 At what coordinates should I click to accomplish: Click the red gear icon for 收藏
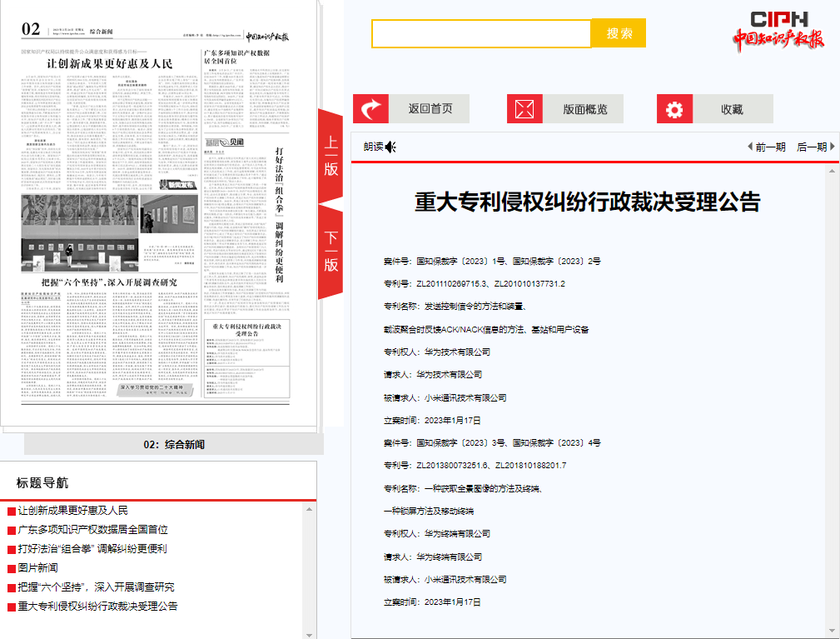(x=674, y=109)
